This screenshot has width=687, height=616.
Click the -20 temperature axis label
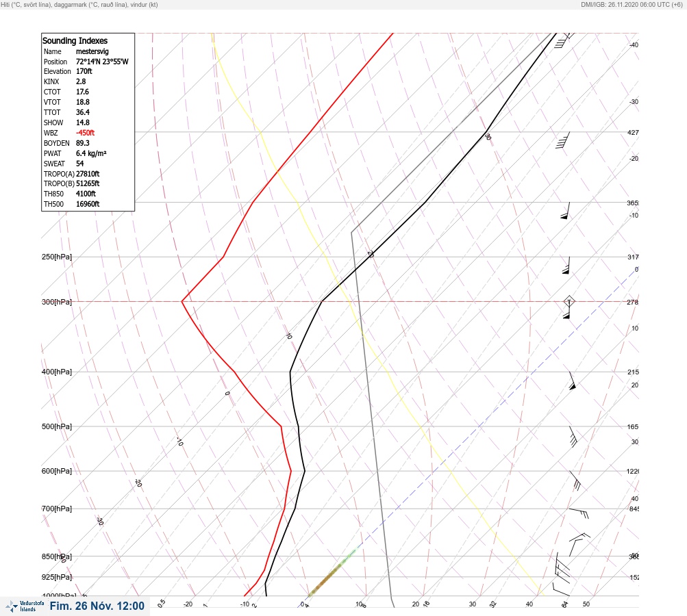[x=188, y=604]
